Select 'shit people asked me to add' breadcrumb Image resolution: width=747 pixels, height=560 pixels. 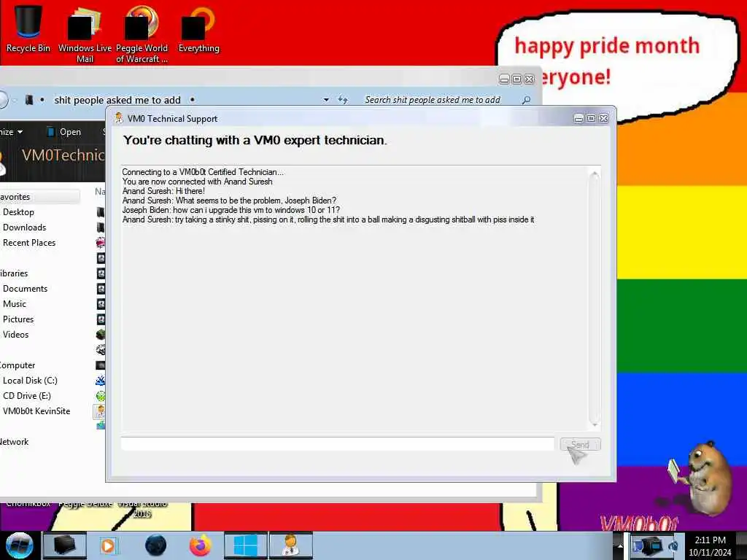[117, 100]
